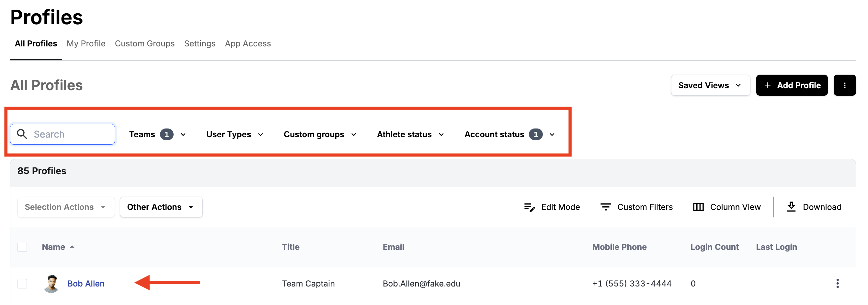Screen dimensions: 868x305
Task: Click Bob Allen's profile picture thumbnail
Action: (51, 283)
